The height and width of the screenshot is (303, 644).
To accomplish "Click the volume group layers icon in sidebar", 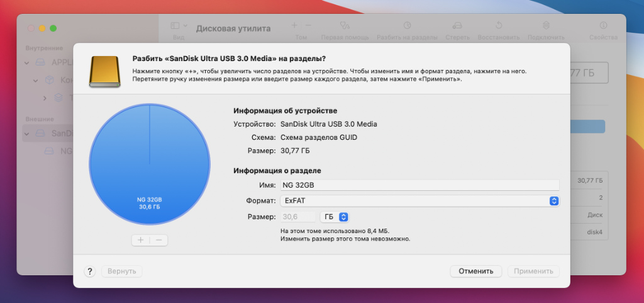I will pyautogui.click(x=58, y=98).
